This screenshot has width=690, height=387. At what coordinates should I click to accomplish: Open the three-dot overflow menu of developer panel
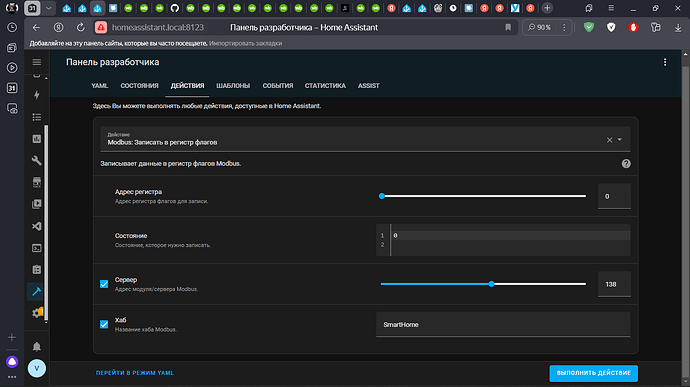tap(665, 62)
